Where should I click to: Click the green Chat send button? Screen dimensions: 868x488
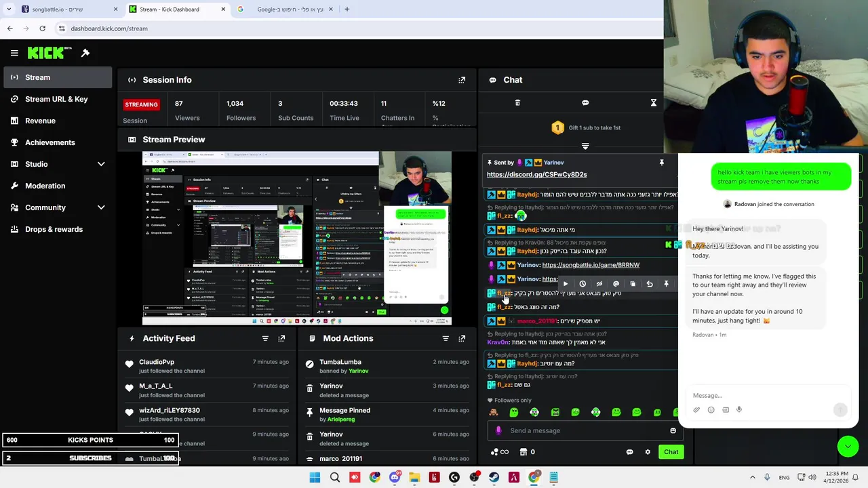(671, 452)
